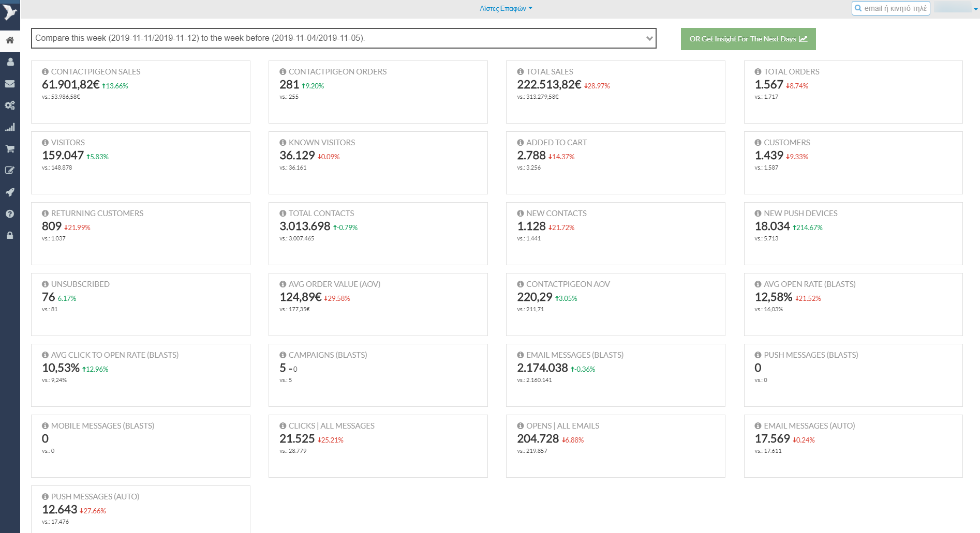Viewport: 980px width, 533px height.
Task: Click the 159.047 visitors value
Action: pyautogui.click(x=63, y=156)
